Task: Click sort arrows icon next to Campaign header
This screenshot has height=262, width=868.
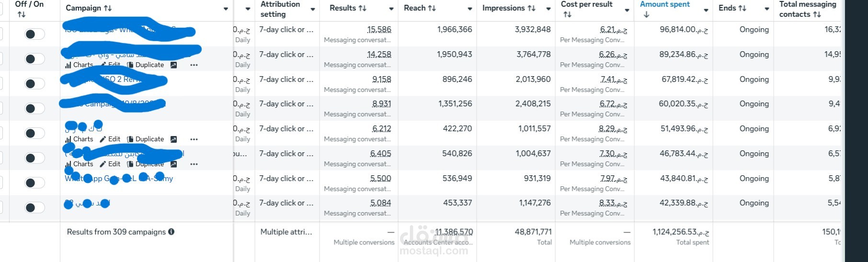Action: (x=108, y=8)
